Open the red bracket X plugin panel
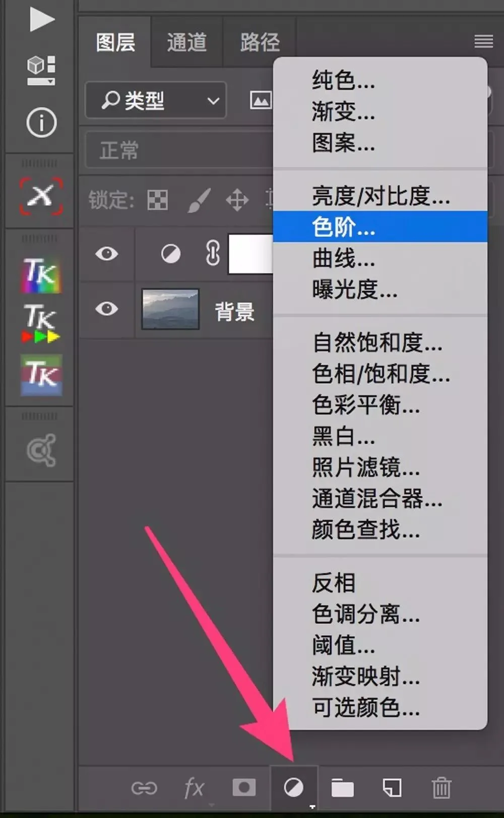This screenshot has height=818, width=504. pos(41,196)
